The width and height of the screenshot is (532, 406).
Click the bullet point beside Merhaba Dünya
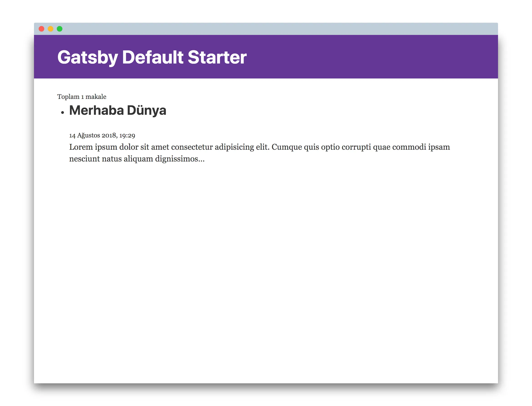(x=63, y=112)
